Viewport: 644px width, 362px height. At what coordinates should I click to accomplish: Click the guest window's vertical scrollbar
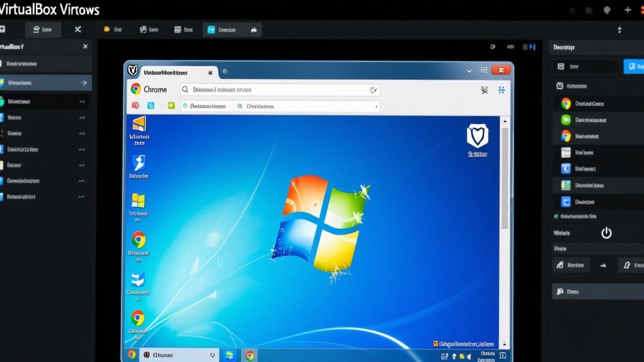505,178
